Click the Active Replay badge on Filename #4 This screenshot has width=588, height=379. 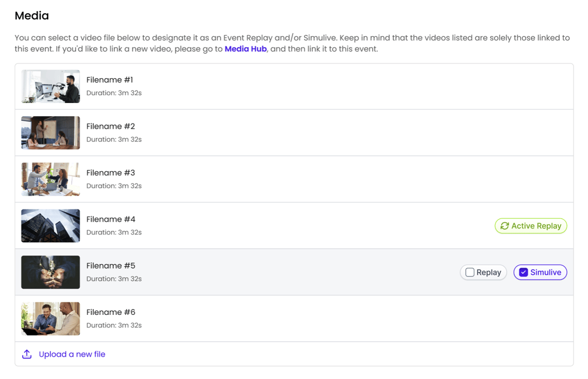click(x=531, y=226)
